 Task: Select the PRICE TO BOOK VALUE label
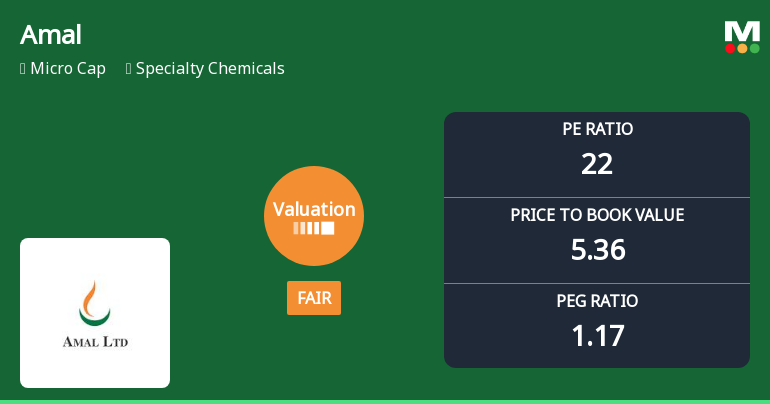[597, 215]
